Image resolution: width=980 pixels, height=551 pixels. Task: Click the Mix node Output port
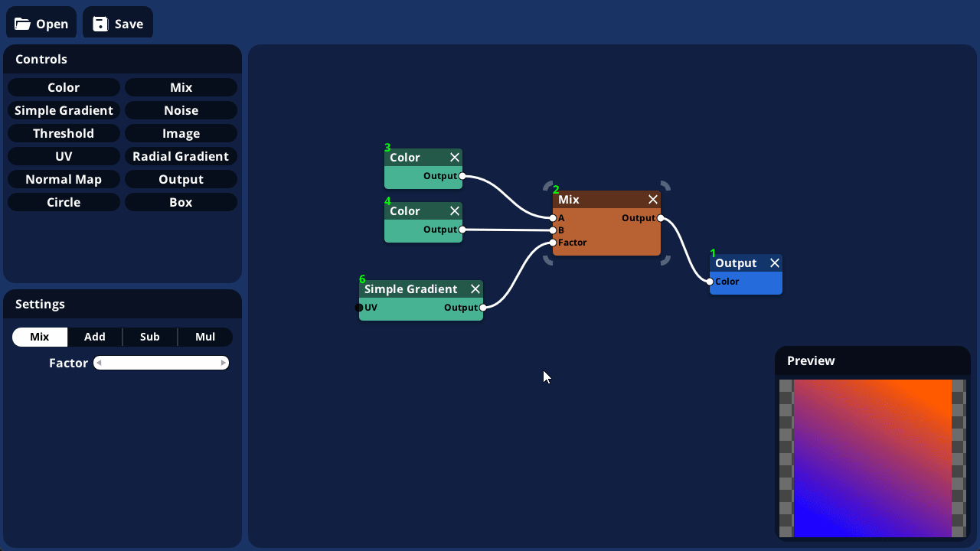[x=661, y=218]
